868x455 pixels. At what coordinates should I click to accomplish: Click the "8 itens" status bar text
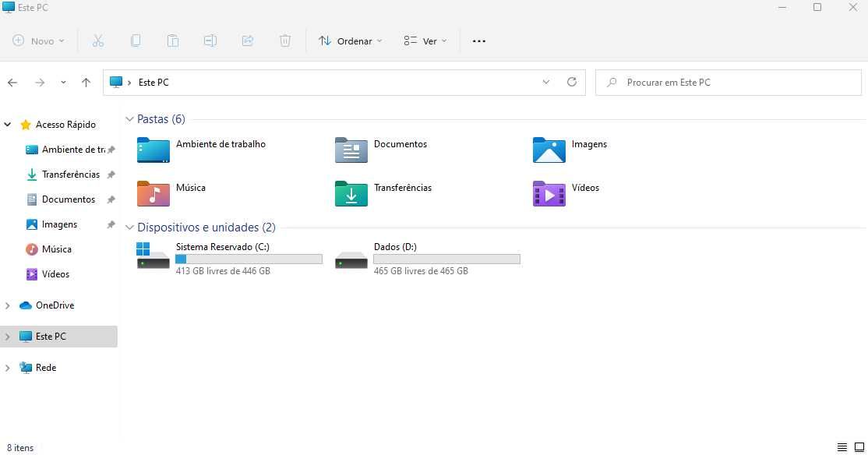coord(20,448)
